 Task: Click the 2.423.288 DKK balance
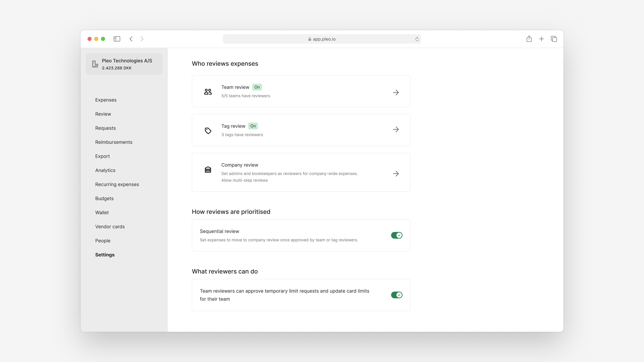117,68
